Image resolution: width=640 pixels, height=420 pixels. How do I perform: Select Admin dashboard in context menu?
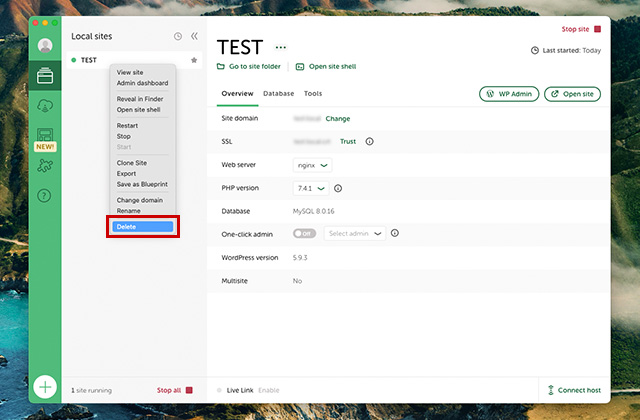click(142, 83)
